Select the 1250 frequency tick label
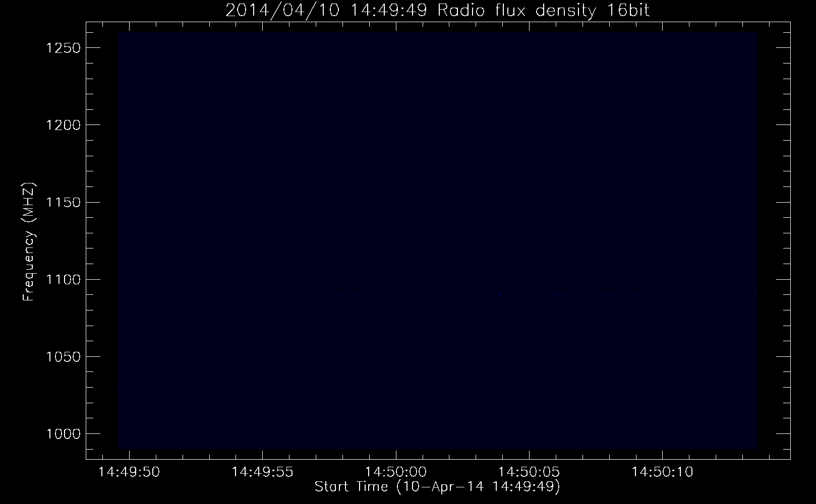This screenshot has width=816, height=504. [63, 48]
